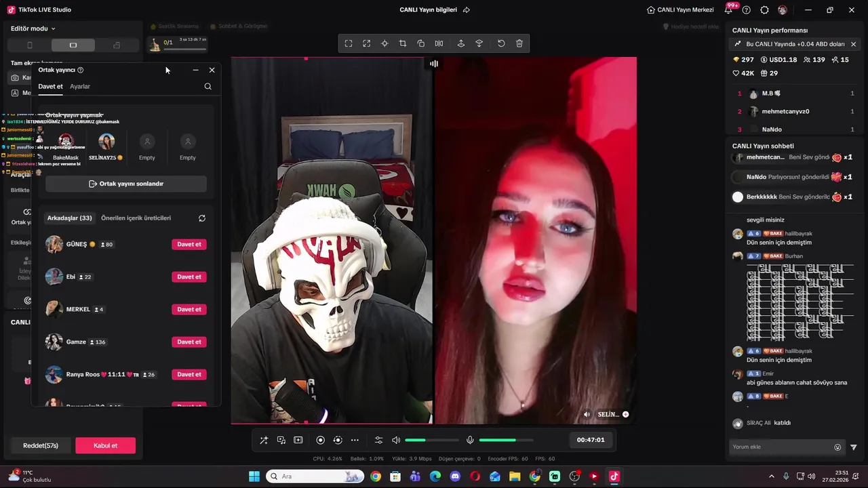Image resolution: width=868 pixels, height=488 pixels.
Task: Click the Yorum ekle comment field
Action: point(780,447)
